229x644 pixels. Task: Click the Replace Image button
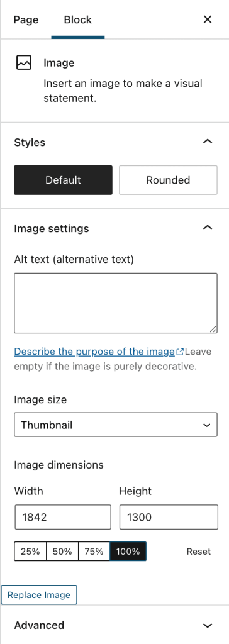38,595
